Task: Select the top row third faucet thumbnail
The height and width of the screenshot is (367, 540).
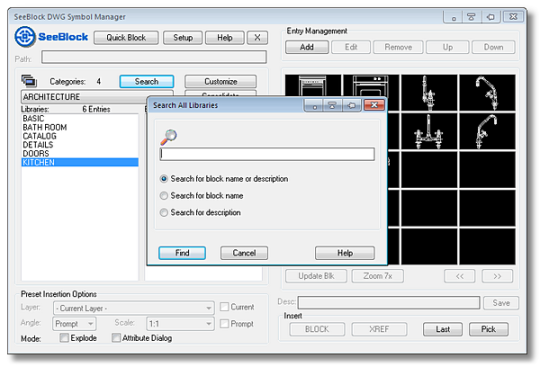Action: (429, 93)
